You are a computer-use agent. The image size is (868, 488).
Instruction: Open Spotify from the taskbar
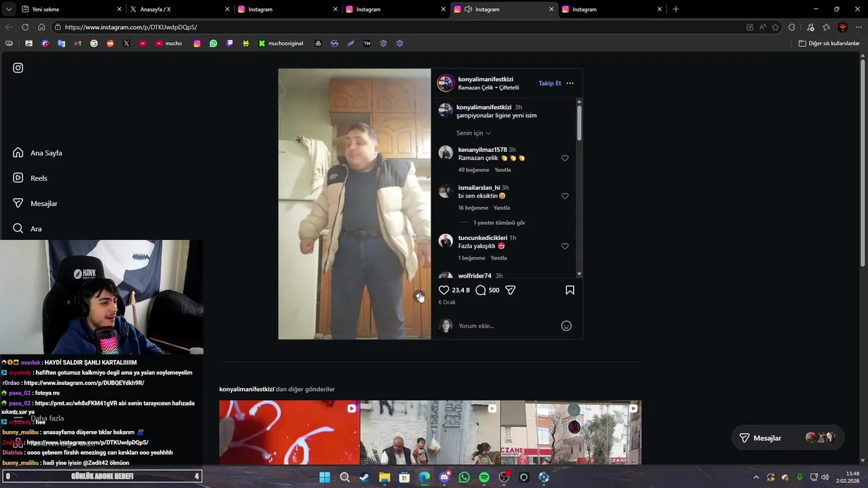point(484,477)
